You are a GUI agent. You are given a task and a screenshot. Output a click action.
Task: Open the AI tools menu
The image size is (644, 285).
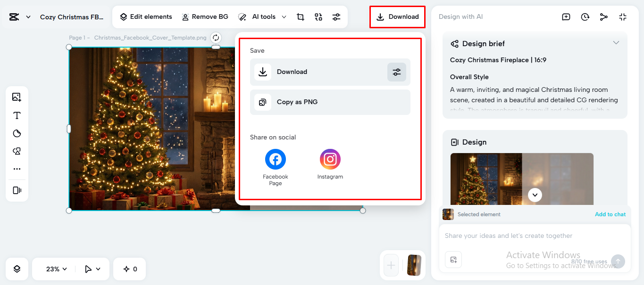(262, 16)
